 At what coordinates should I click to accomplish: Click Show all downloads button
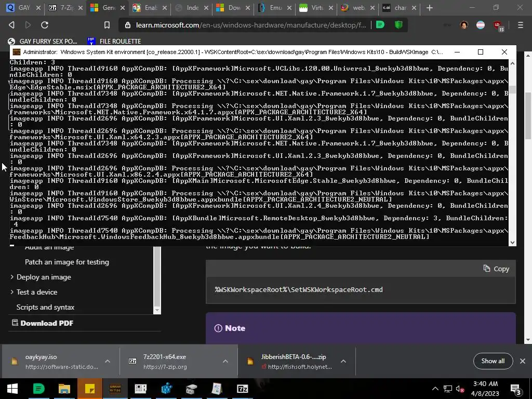click(x=493, y=361)
